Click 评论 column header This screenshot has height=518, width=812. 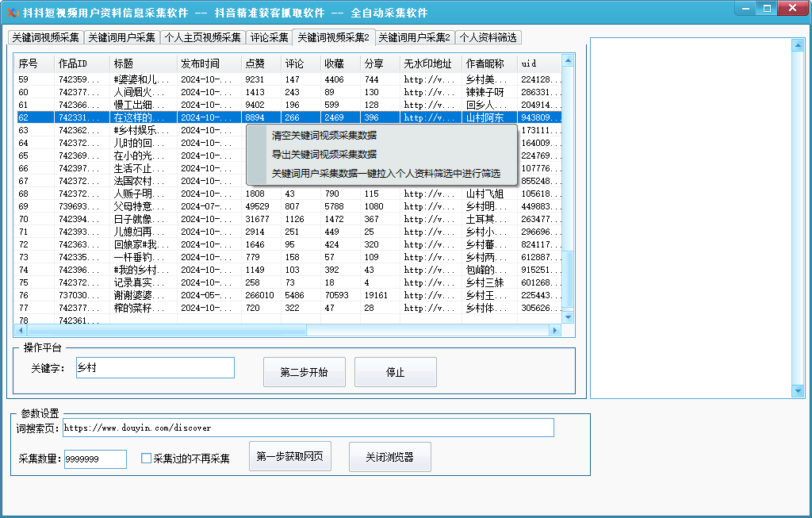point(301,63)
